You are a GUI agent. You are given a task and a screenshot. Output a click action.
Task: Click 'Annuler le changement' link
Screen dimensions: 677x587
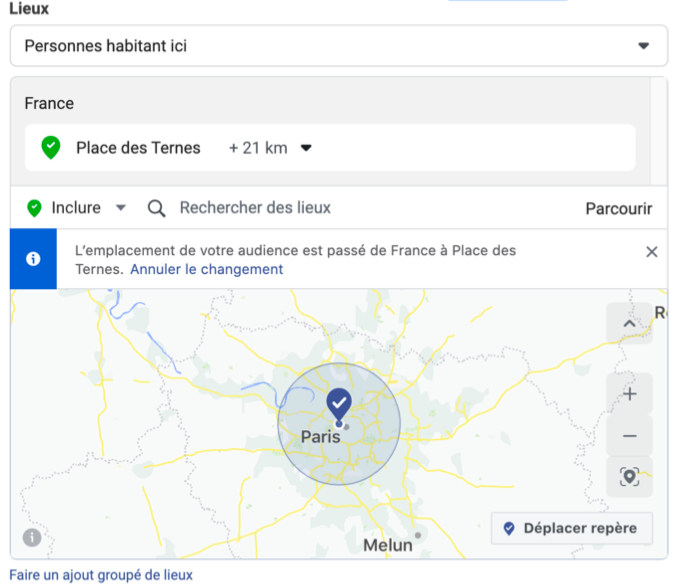207,269
